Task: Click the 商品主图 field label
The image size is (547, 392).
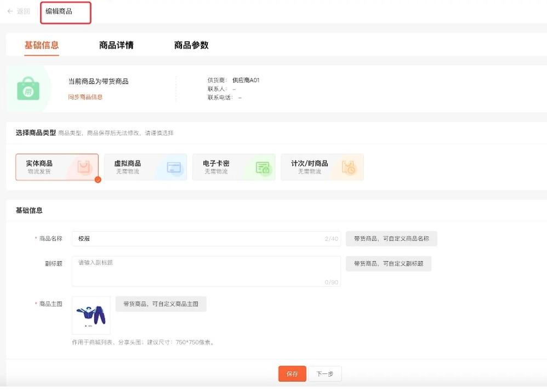Action: (x=50, y=304)
